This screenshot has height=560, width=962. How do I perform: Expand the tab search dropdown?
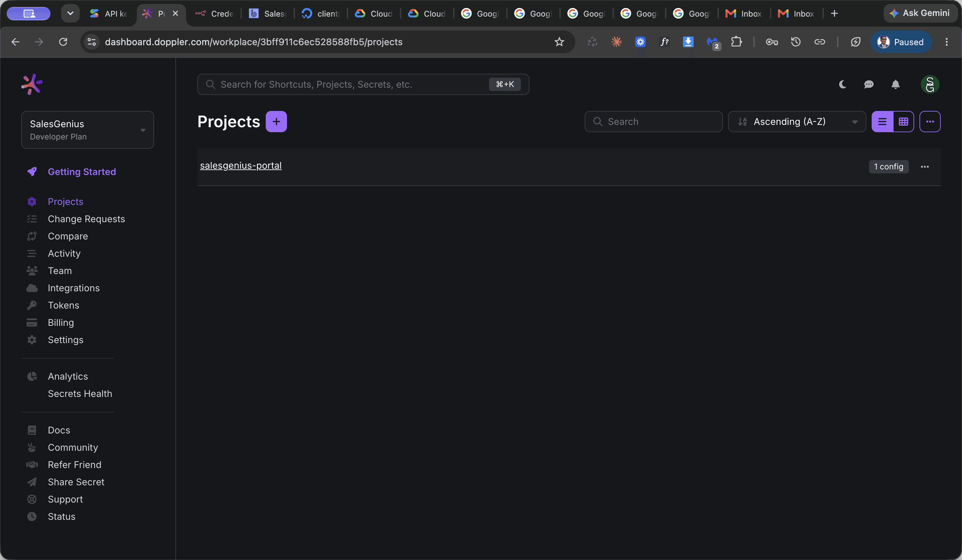[70, 14]
